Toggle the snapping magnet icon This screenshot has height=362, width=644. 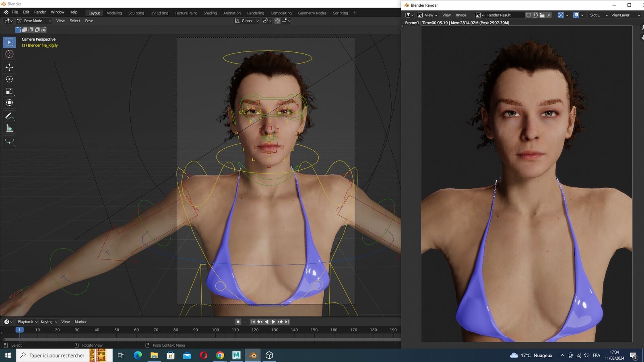pyautogui.click(x=277, y=21)
